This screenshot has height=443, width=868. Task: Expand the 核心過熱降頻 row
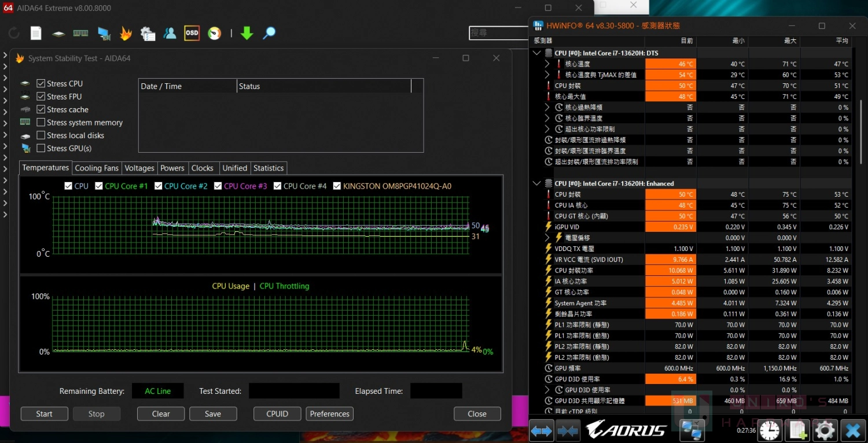coord(547,108)
